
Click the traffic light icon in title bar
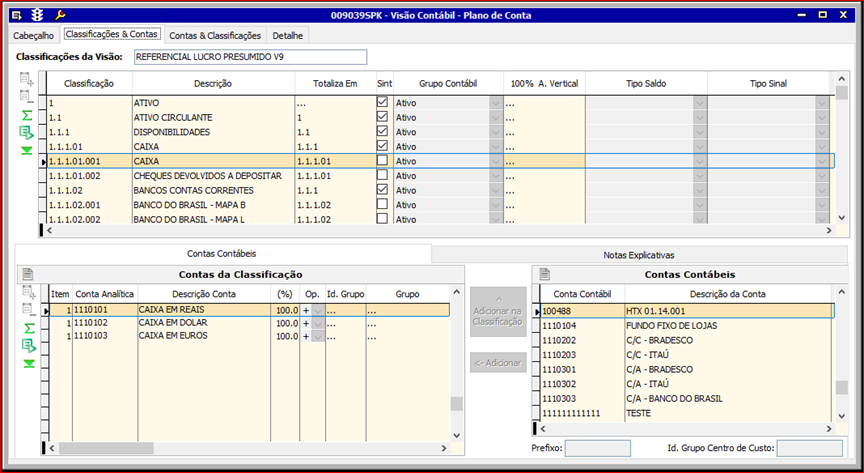pos(38,16)
